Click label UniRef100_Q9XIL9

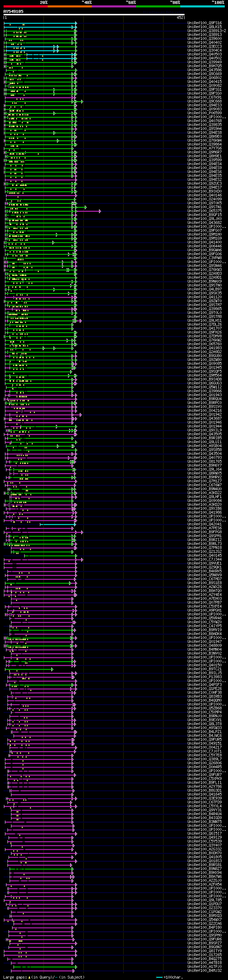[x=204, y=430]
